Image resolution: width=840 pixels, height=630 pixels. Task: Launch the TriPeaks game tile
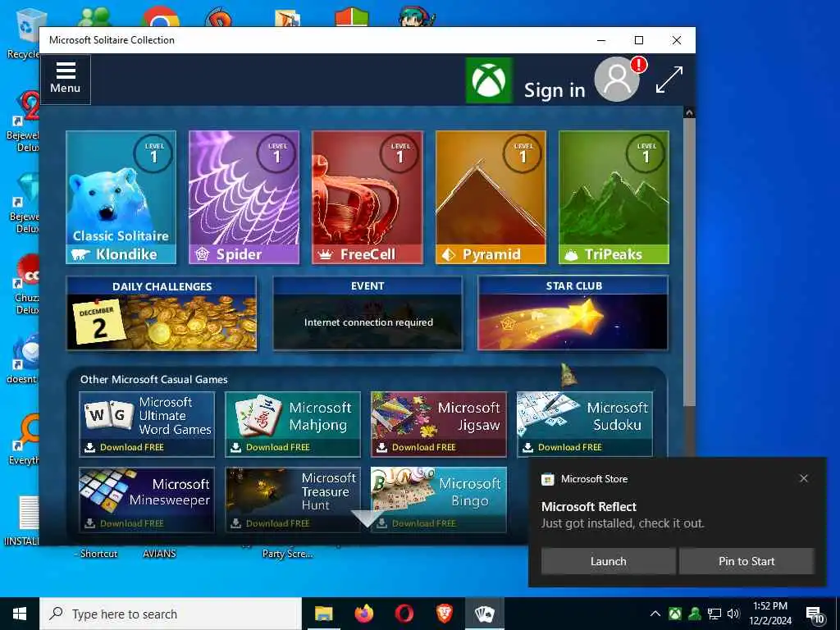coord(614,197)
